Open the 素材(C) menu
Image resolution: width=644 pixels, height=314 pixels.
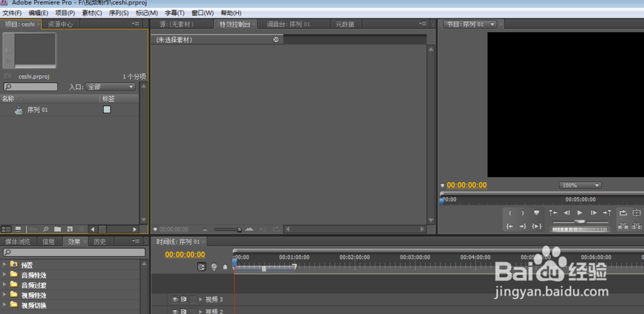point(92,13)
